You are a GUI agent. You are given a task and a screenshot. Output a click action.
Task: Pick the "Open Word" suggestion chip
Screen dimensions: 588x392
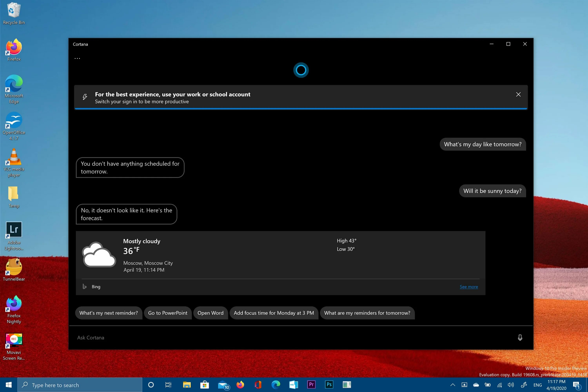(x=210, y=313)
